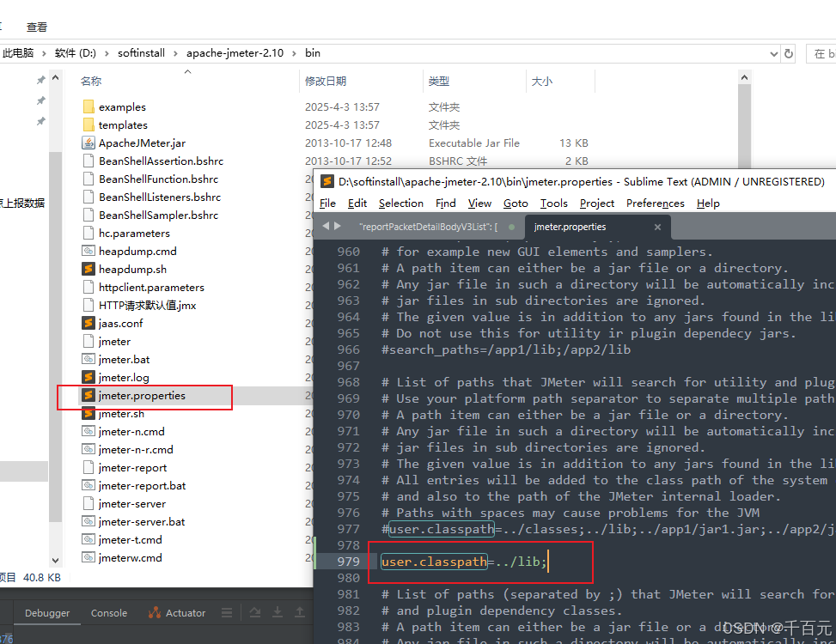Expand the chevron after apache-jmeter-2.10 in breadcrumb
This screenshot has width=836, height=644.
295,53
